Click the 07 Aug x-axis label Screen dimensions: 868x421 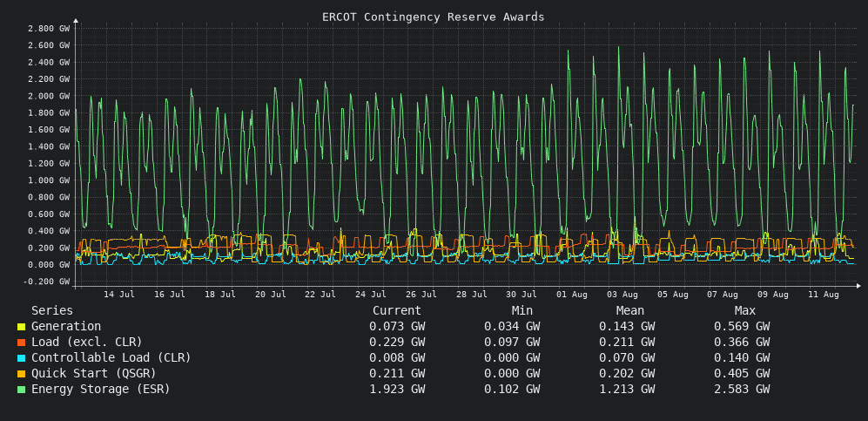(x=723, y=295)
